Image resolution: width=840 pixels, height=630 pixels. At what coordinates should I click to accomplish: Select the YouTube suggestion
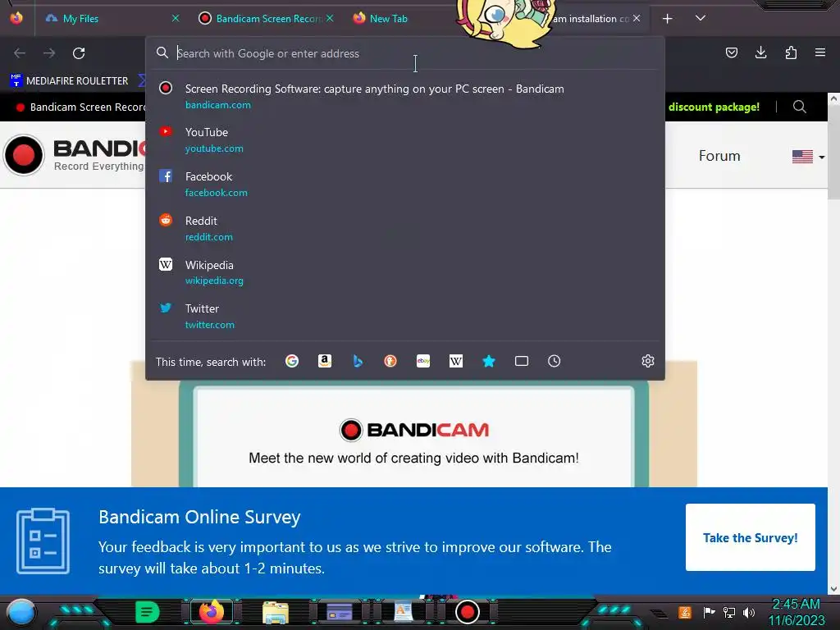(405, 139)
